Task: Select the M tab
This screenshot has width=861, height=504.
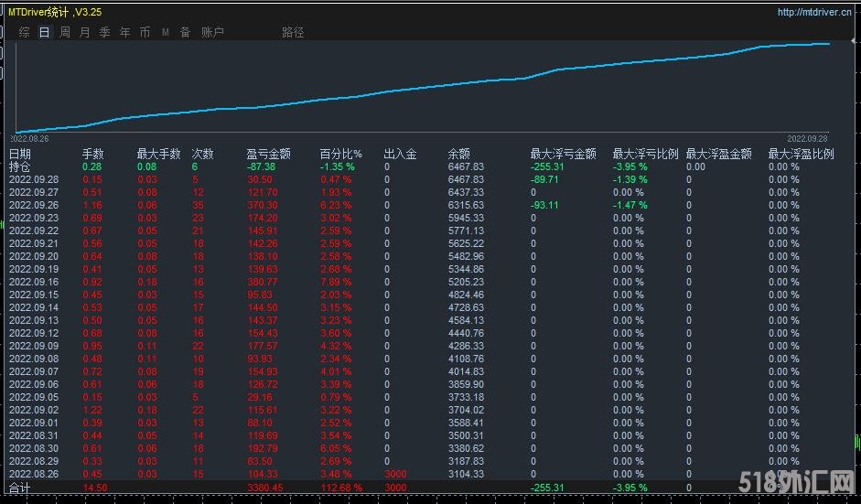Action: (166, 32)
